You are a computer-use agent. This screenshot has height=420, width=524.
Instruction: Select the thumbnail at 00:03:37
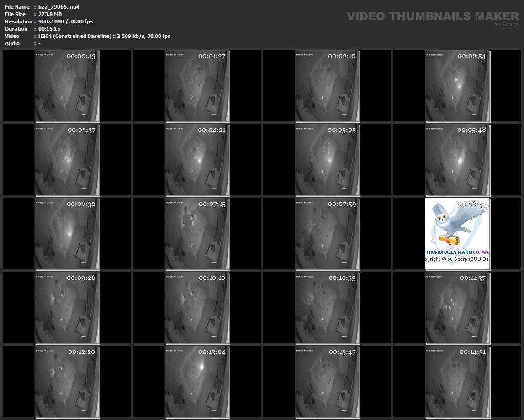[x=67, y=160]
